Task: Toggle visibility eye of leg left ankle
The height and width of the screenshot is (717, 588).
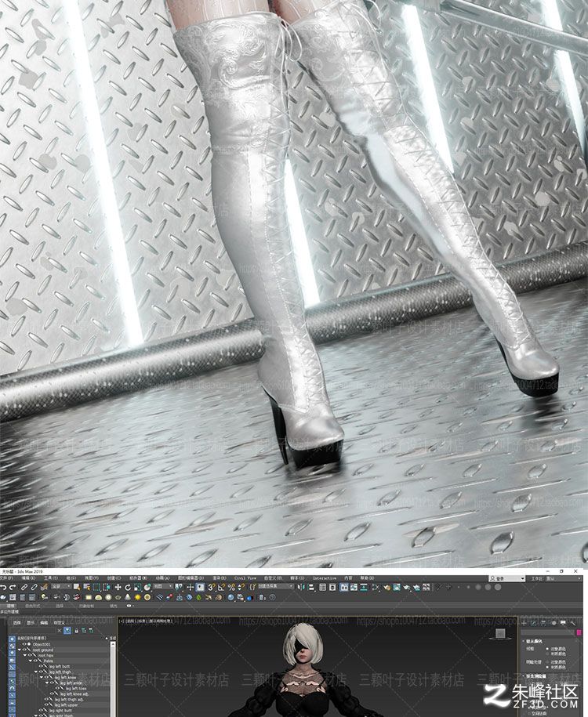Action: pos(52,683)
